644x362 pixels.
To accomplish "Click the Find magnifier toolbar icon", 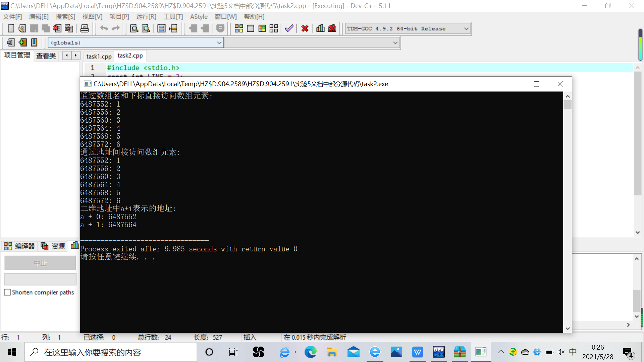I will tap(134, 28).
